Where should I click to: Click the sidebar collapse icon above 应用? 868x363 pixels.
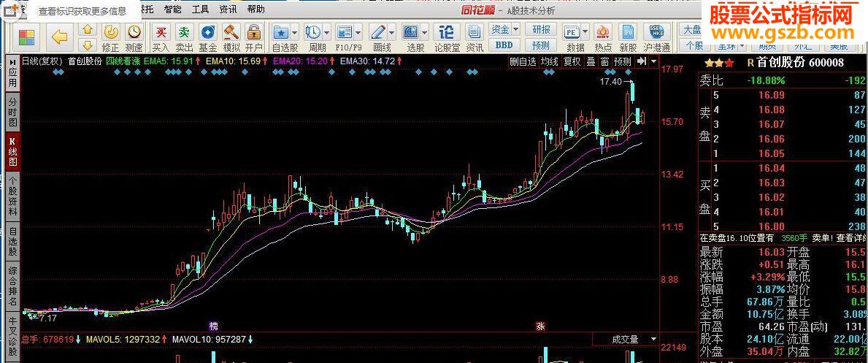(x=12, y=61)
